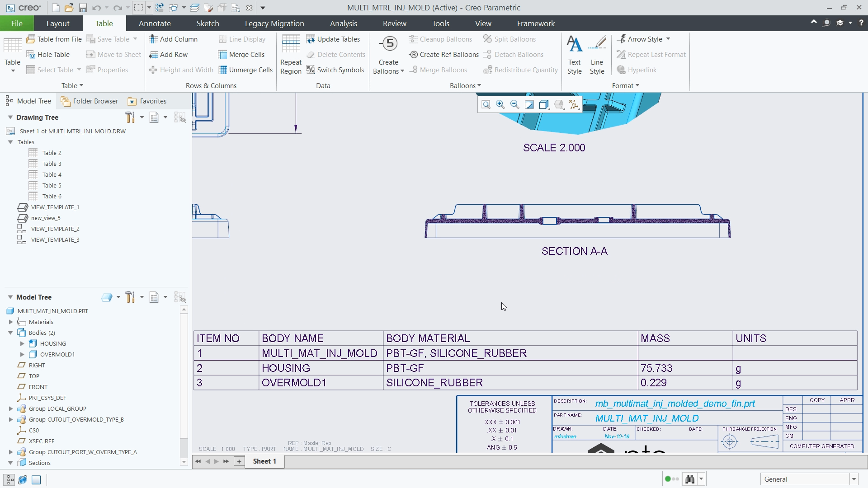Collapse the Tables node in Drawing Tree

(x=10, y=142)
